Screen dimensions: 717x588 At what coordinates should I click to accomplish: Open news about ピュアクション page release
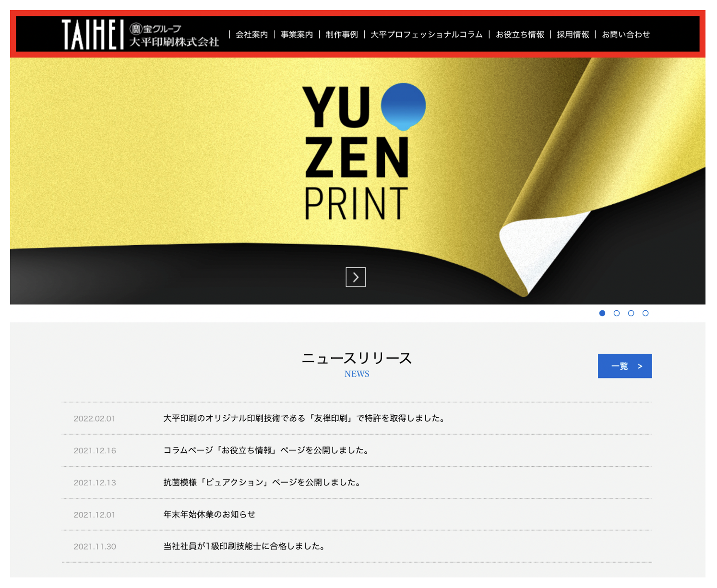(x=263, y=482)
